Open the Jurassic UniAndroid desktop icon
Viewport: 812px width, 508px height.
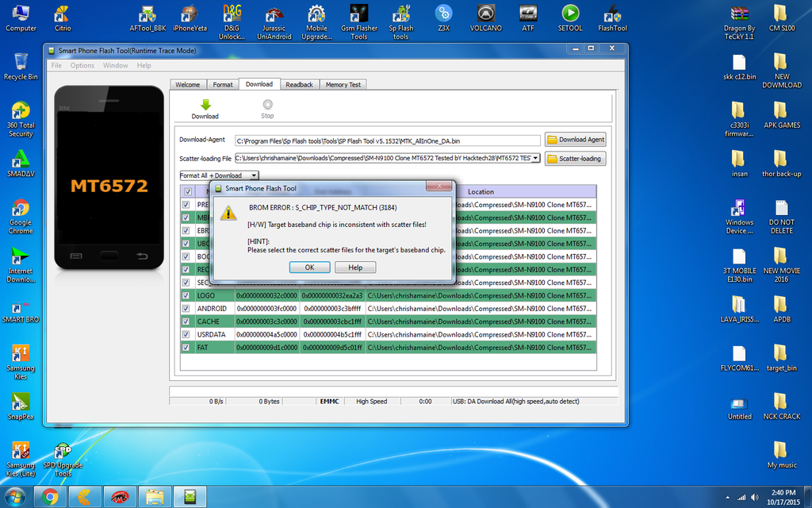click(274, 22)
